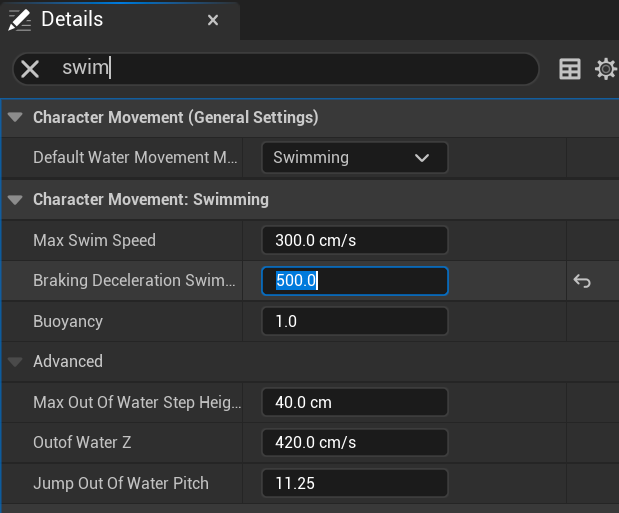Open the property matrix table view
This screenshot has width=619, height=513.
[570, 69]
